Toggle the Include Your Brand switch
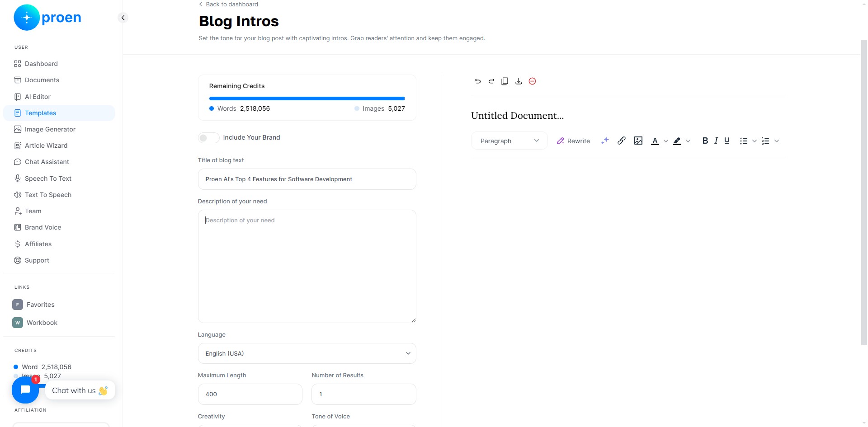The height and width of the screenshot is (427, 868). point(208,137)
